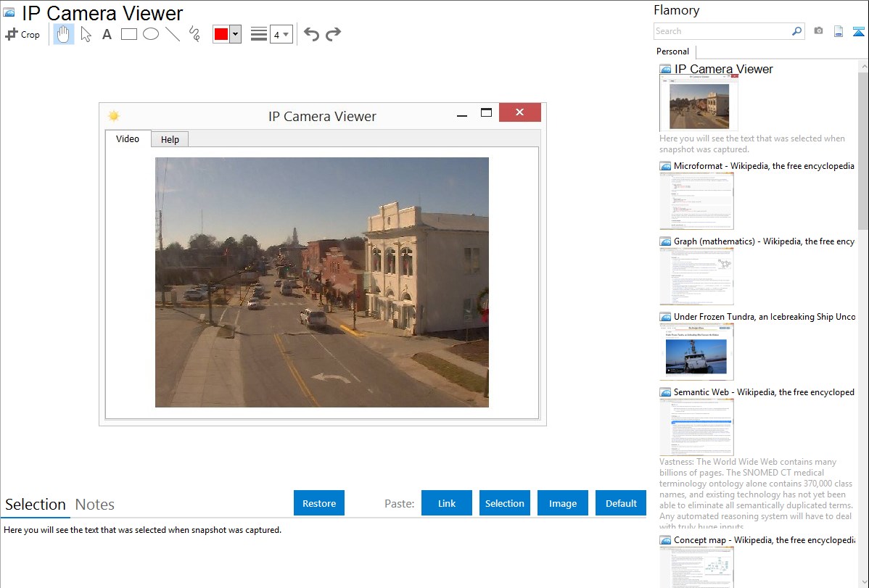Maximize the captured IP Camera Viewer window
The width and height of the screenshot is (869, 588).
coord(486,112)
